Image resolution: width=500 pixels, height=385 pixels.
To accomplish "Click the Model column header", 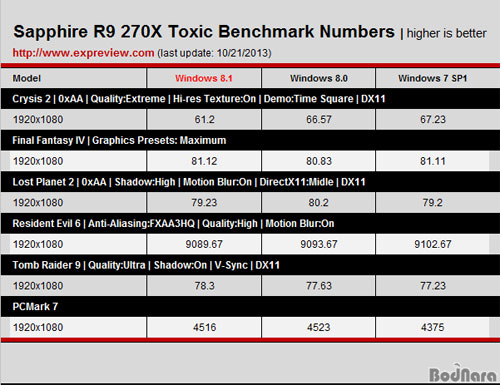I will point(27,78).
